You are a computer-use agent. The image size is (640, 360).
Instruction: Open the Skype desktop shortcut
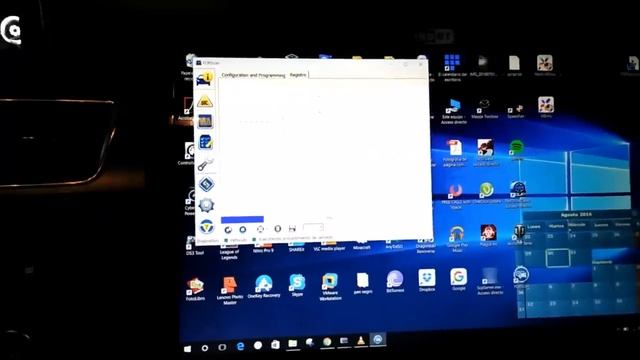297,285
